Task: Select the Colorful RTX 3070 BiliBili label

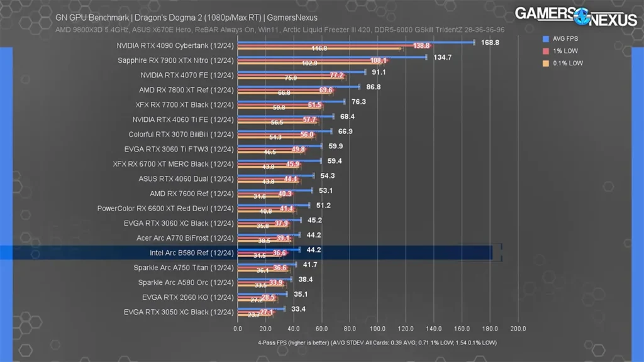Action: (181, 134)
